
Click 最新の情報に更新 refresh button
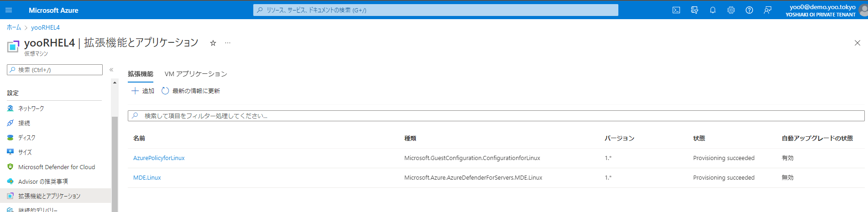coord(191,91)
